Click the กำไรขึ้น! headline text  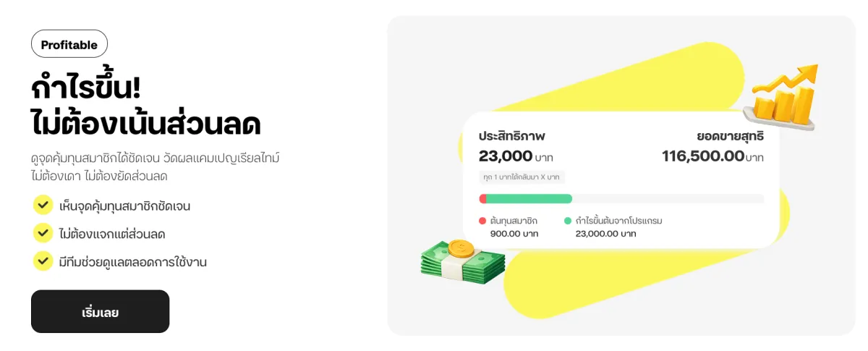click(86, 88)
